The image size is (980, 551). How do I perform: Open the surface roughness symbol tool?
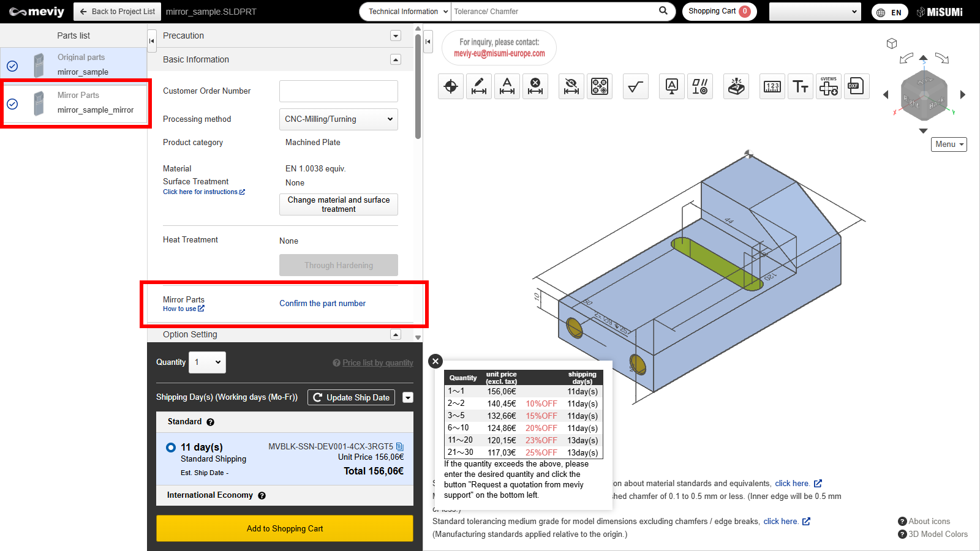click(x=636, y=87)
